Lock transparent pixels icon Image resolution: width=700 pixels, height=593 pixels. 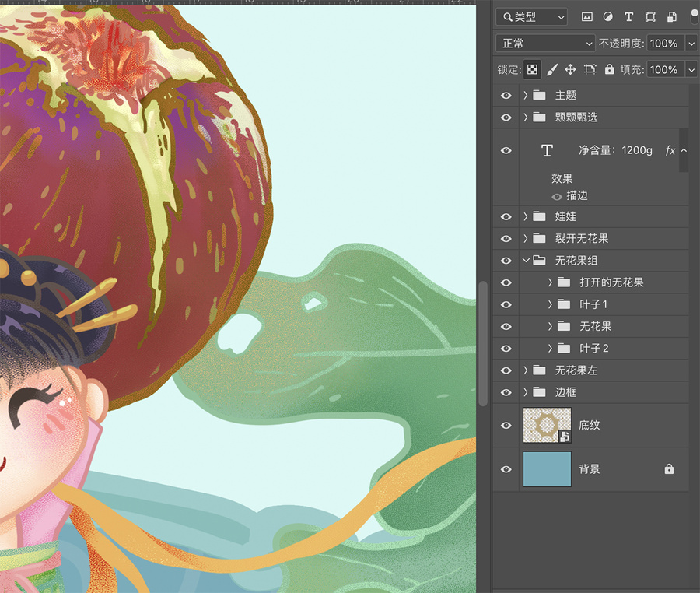point(532,70)
